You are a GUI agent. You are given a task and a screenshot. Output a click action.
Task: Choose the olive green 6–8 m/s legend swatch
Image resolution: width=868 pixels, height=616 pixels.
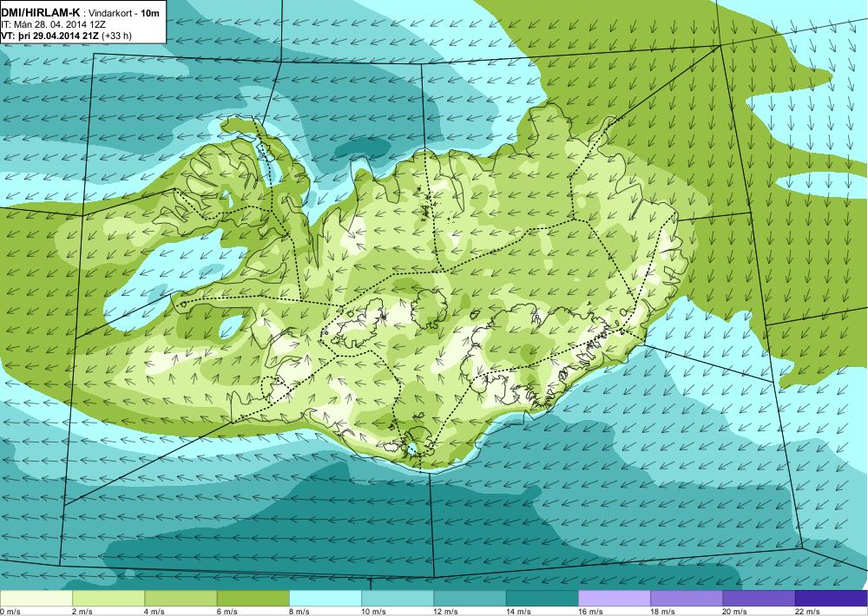253,599
